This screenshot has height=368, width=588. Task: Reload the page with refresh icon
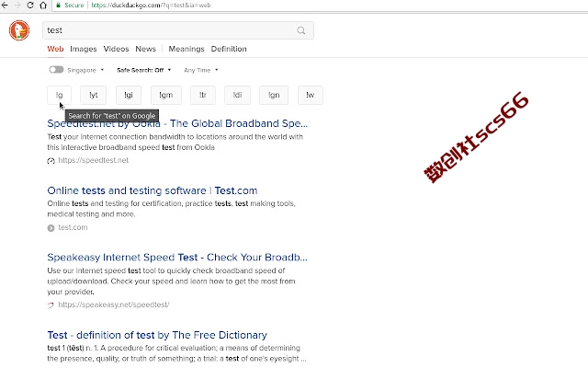[x=30, y=6]
